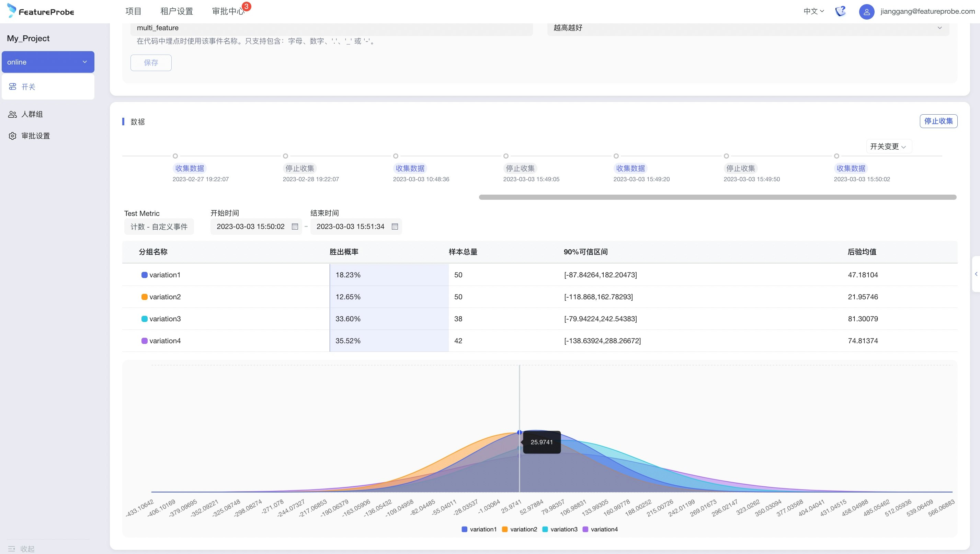Screen dimensions: 980x554
Task: Click the variation3 cyan color swatch
Action: pos(145,319)
